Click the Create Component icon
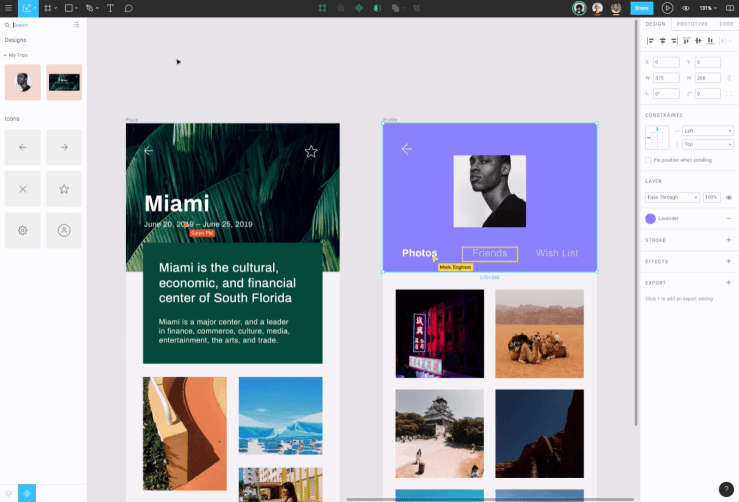 359,8
